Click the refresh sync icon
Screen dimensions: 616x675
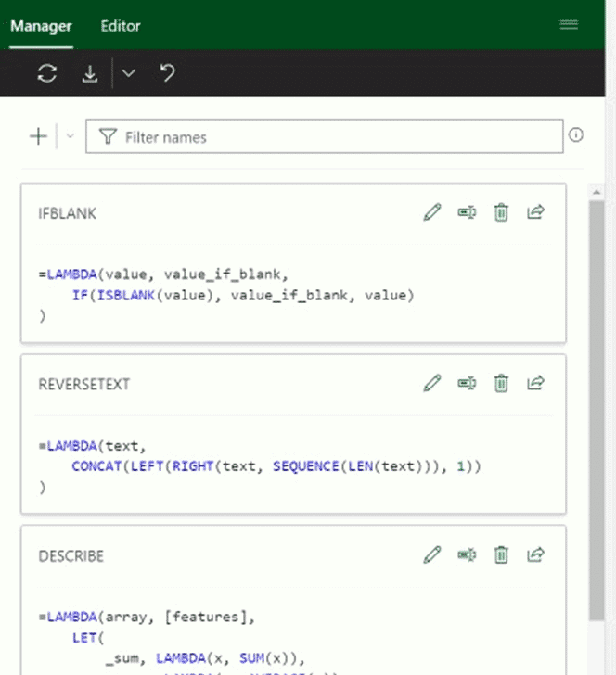point(46,74)
